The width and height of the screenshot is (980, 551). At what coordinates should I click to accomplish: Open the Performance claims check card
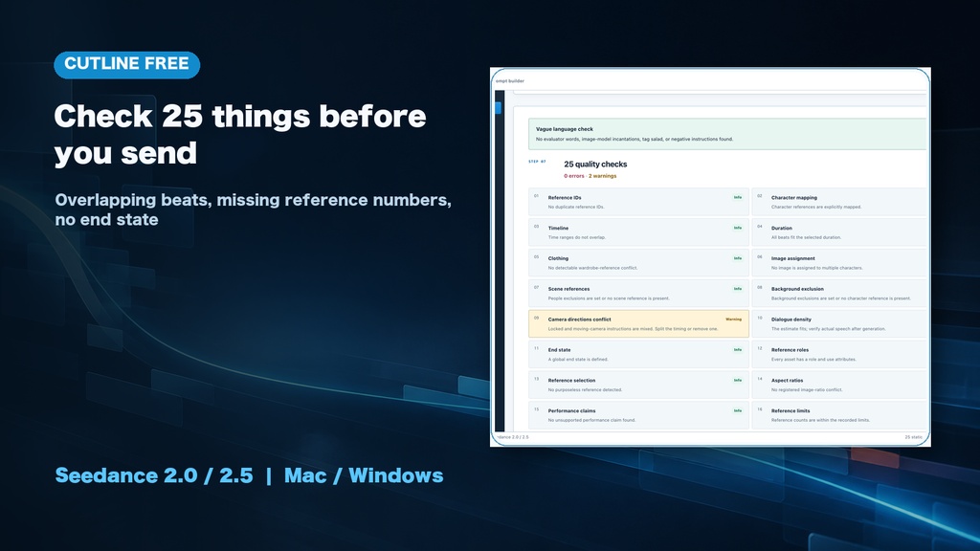638,415
